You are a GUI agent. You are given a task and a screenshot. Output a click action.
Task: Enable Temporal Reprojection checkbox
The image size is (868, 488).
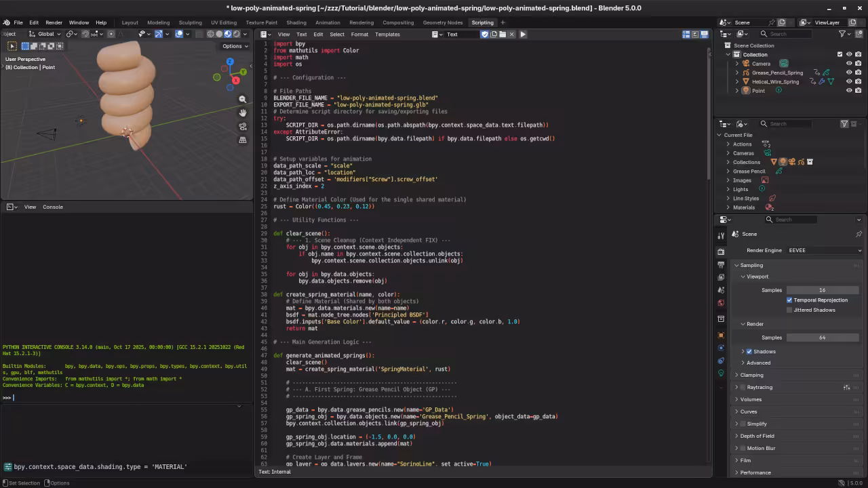[x=789, y=300]
